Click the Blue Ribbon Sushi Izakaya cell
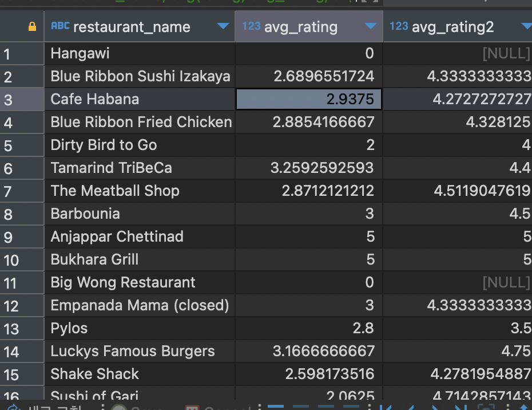 coord(140,76)
